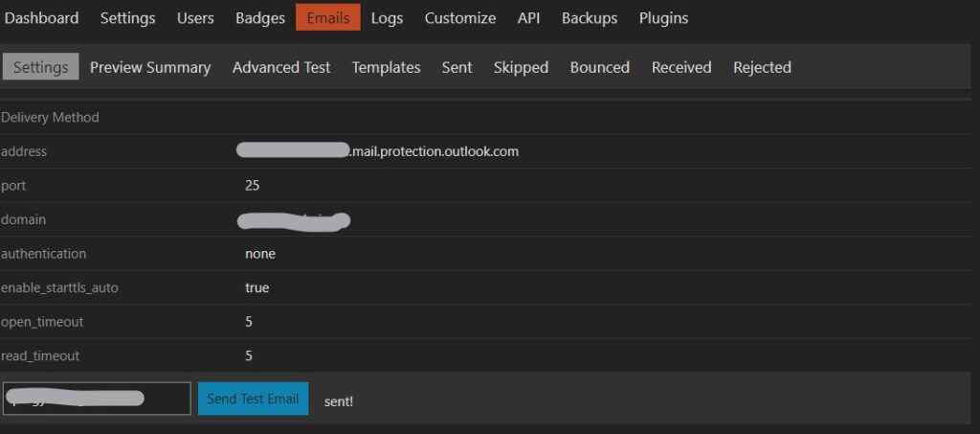Go to Advanced Test sub-tab

[281, 67]
